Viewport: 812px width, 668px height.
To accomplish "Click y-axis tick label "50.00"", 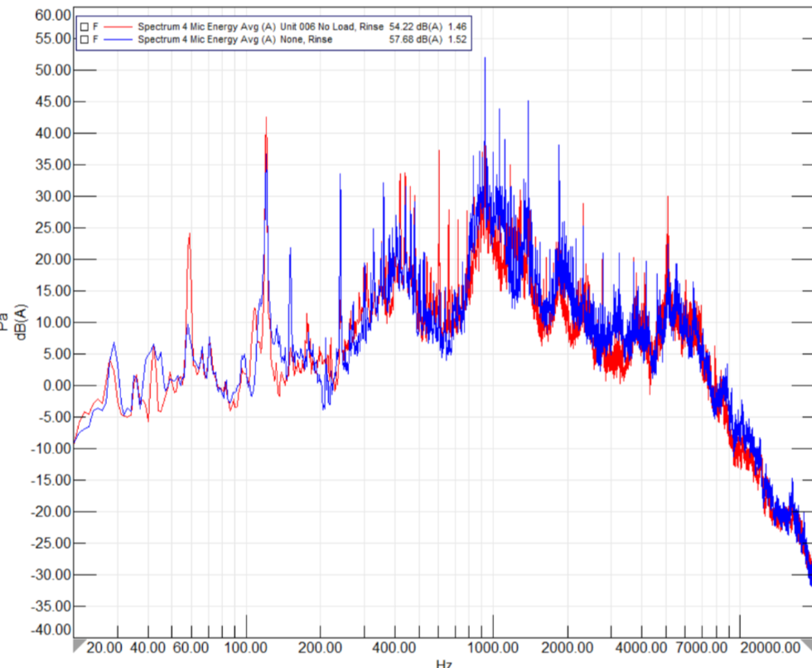I will coord(53,70).
